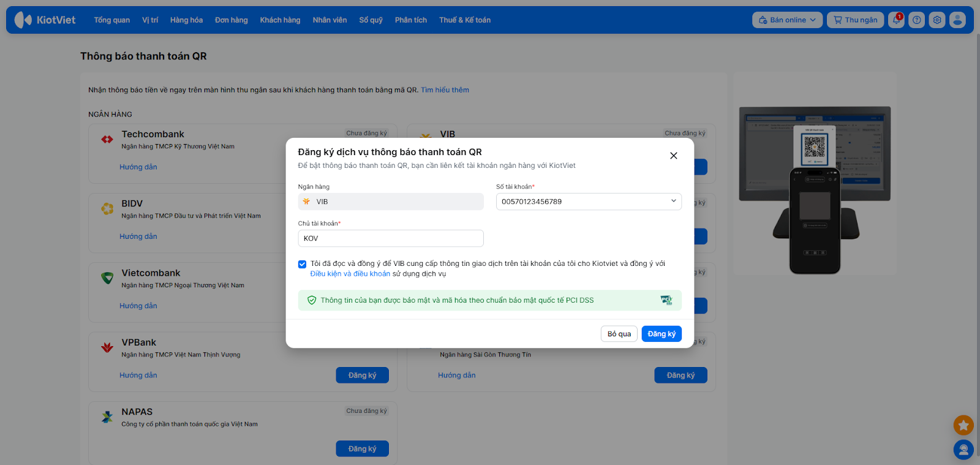Open the blue support chat floating button
Screen dimensions: 980x465
963,450
